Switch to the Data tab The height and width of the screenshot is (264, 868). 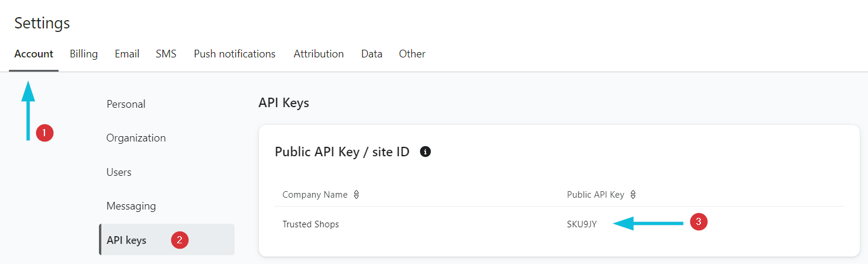[x=371, y=54]
